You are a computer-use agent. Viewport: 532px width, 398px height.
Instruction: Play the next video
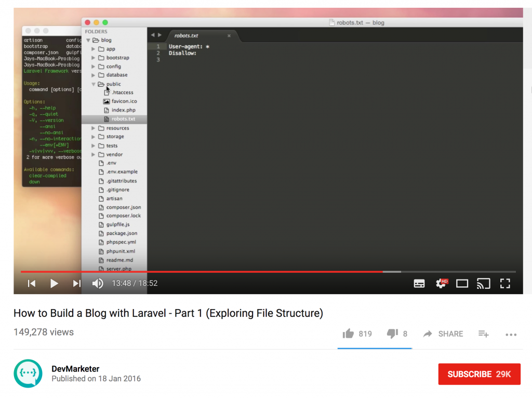pos(76,283)
